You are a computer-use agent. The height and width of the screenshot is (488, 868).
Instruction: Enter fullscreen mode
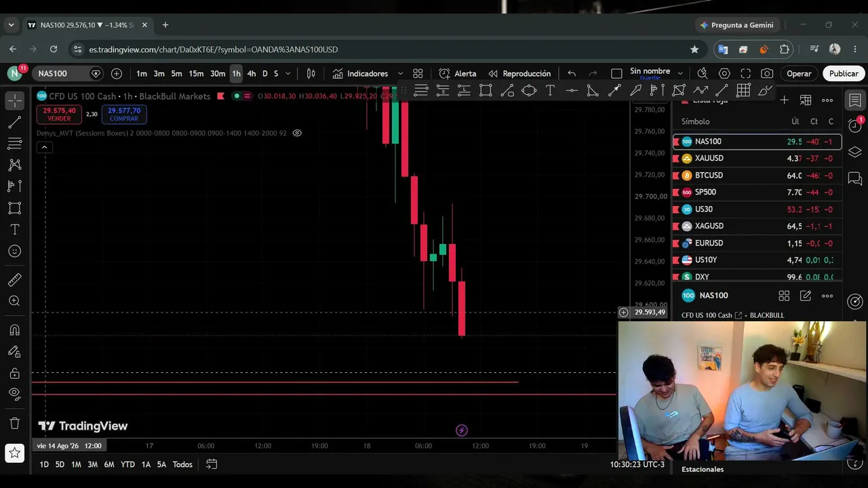745,73
